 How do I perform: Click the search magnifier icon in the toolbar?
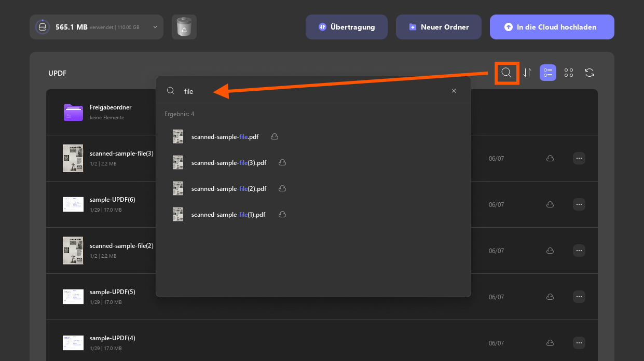click(x=506, y=73)
